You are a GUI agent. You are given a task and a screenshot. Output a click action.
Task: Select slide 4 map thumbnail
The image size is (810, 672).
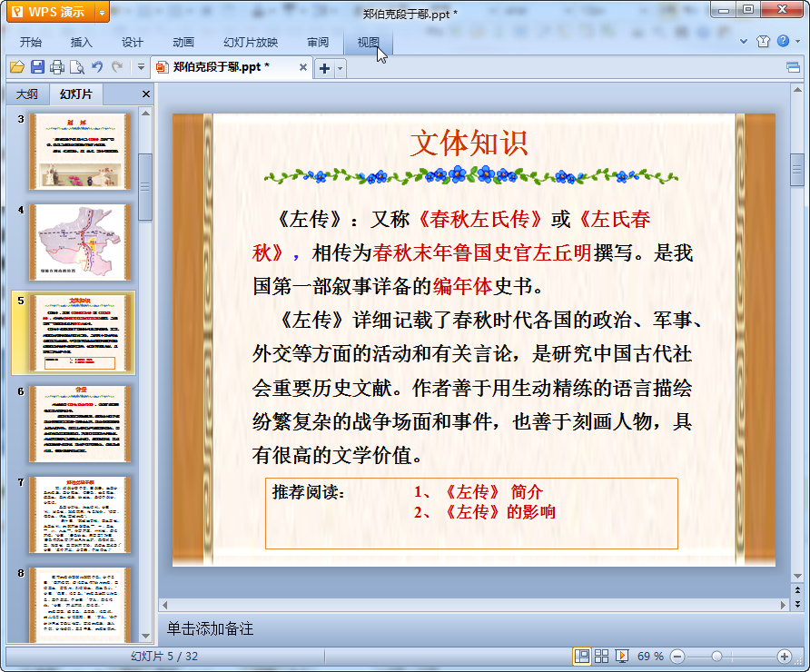[80, 242]
